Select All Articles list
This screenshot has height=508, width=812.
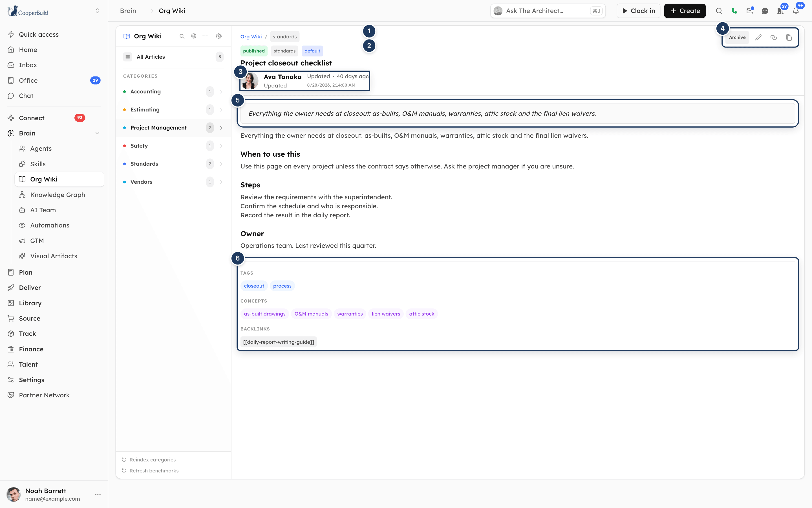(173, 57)
